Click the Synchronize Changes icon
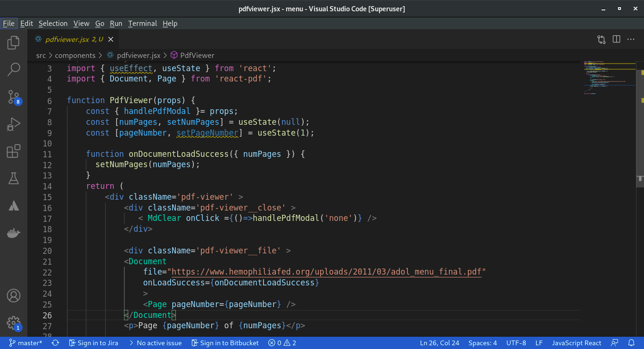The height and width of the screenshot is (349, 644). (55, 343)
